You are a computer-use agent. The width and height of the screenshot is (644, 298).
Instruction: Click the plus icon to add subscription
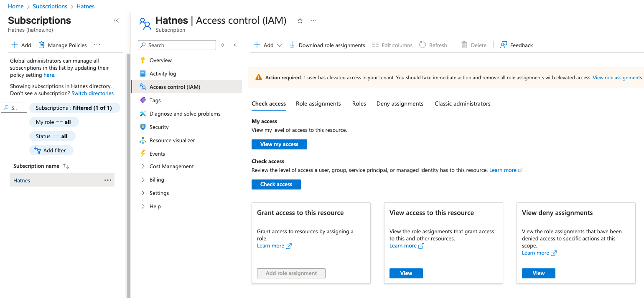click(x=15, y=45)
